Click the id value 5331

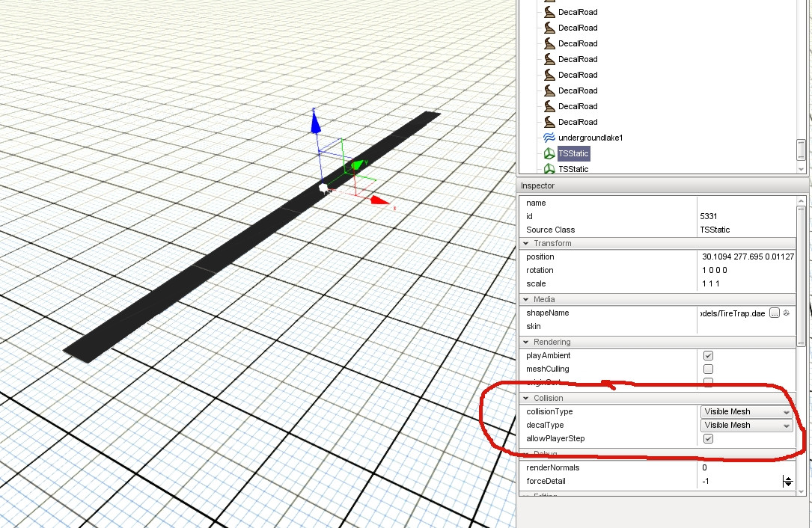click(709, 216)
